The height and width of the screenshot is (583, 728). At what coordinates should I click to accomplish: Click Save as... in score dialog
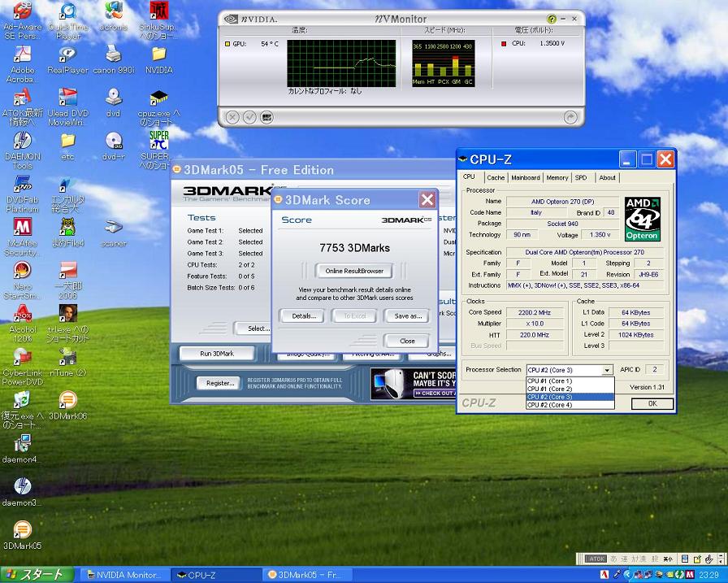coord(408,315)
